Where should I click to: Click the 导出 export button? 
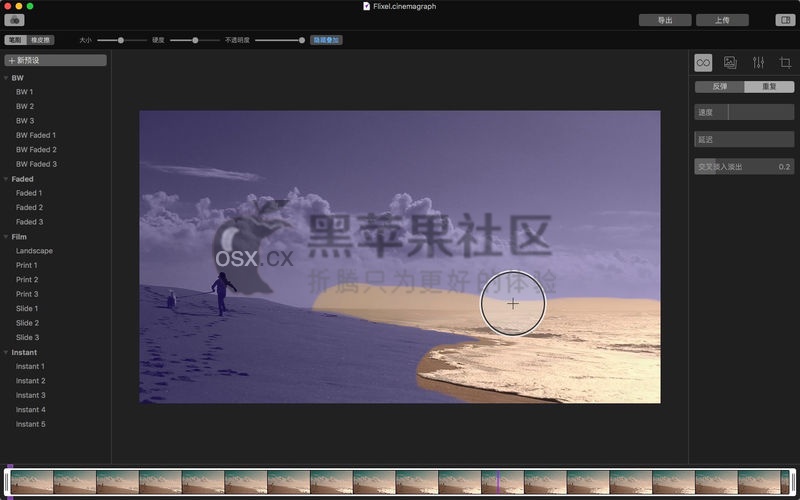[665, 20]
